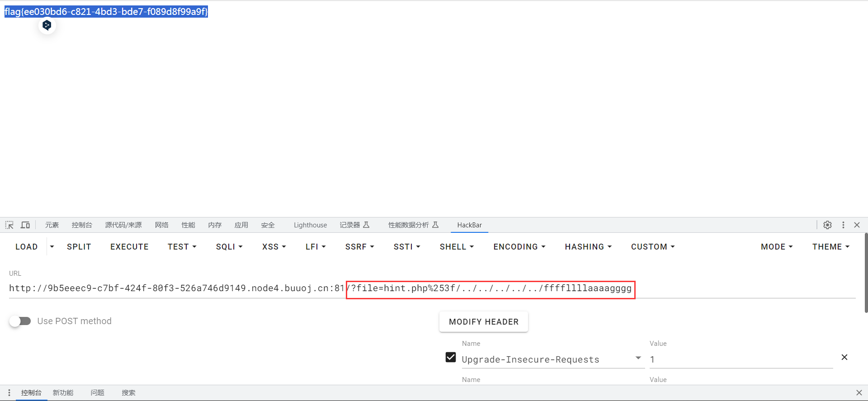Open the 内存 (Memory) tab

click(215, 225)
